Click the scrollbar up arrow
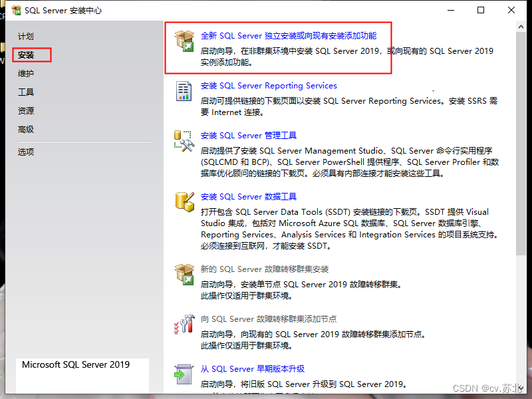The height and width of the screenshot is (399, 532). pos(521,27)
